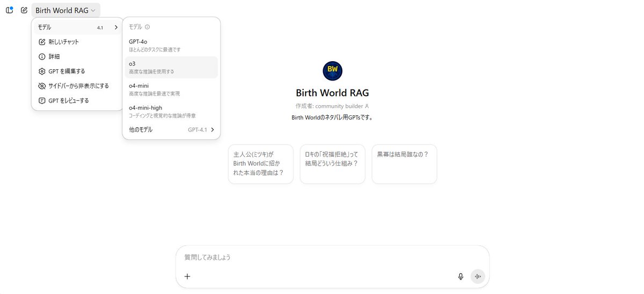This screenshot has height=294, width=644.
Task: Click the gear icon for editing GPT
Action: click(x=42, y=71)
